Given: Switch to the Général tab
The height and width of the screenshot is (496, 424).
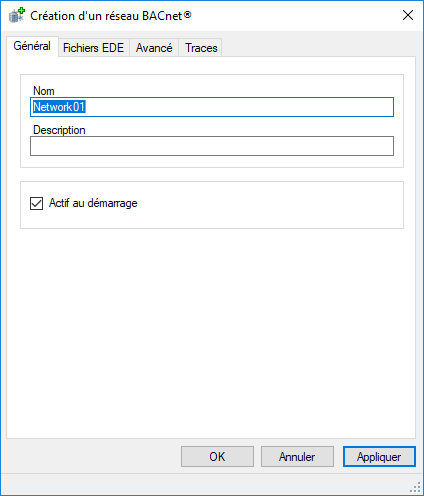Looking at the screenshot, I should click(x=32, y=46).
